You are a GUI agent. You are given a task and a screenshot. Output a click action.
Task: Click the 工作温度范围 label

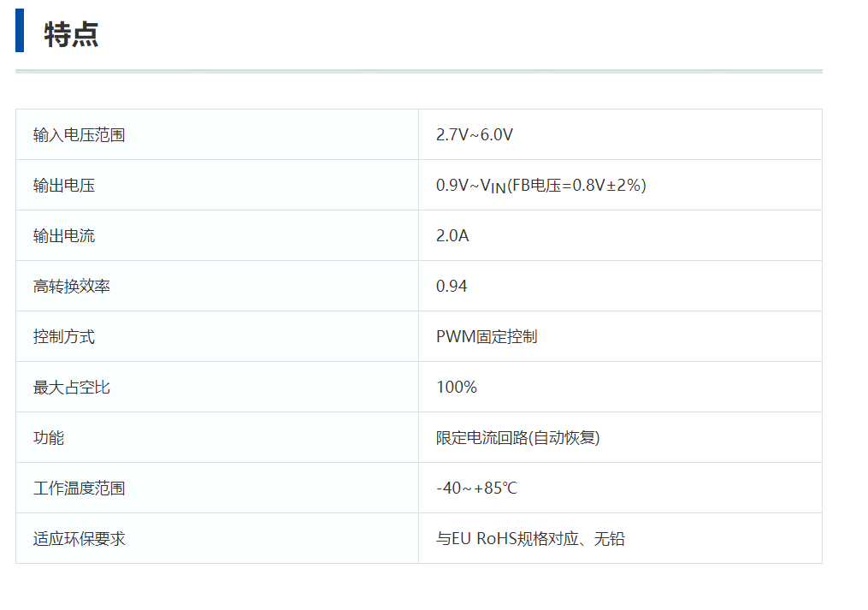[x=77, y=488]
